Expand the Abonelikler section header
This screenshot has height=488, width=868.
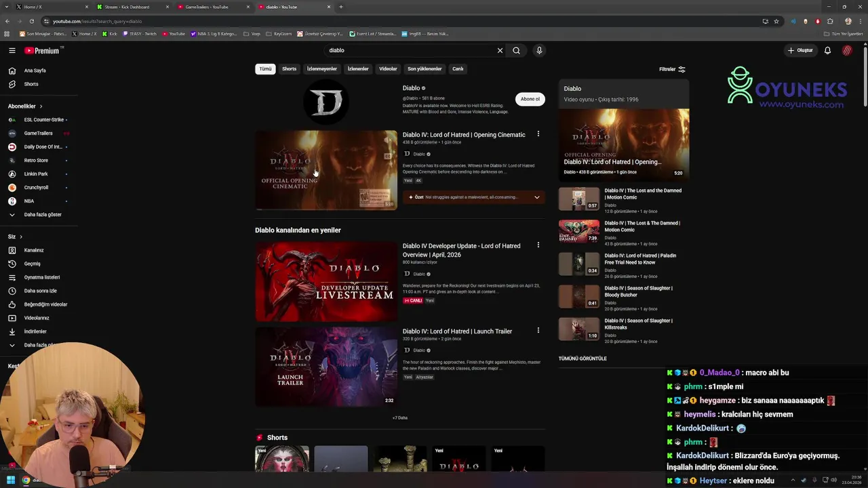(25, 106)
